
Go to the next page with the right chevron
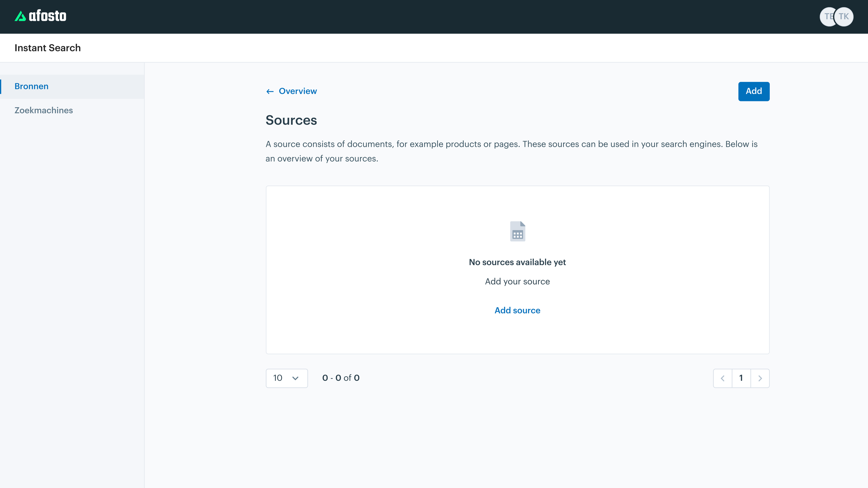[760, 378]
